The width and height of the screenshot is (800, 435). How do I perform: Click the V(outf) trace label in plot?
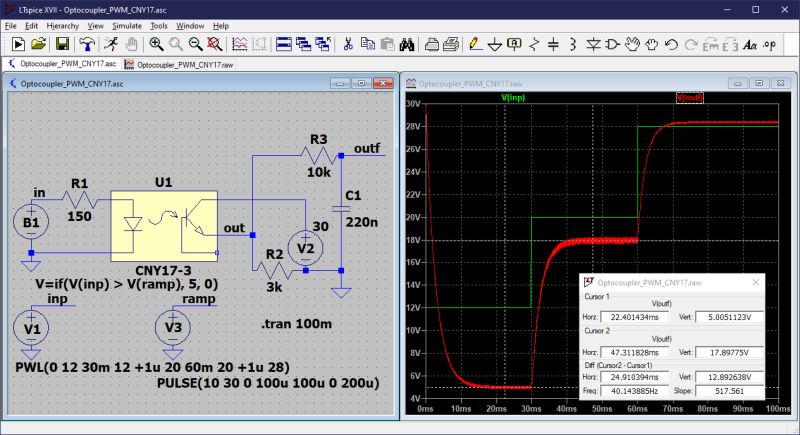tap(690, 97)
